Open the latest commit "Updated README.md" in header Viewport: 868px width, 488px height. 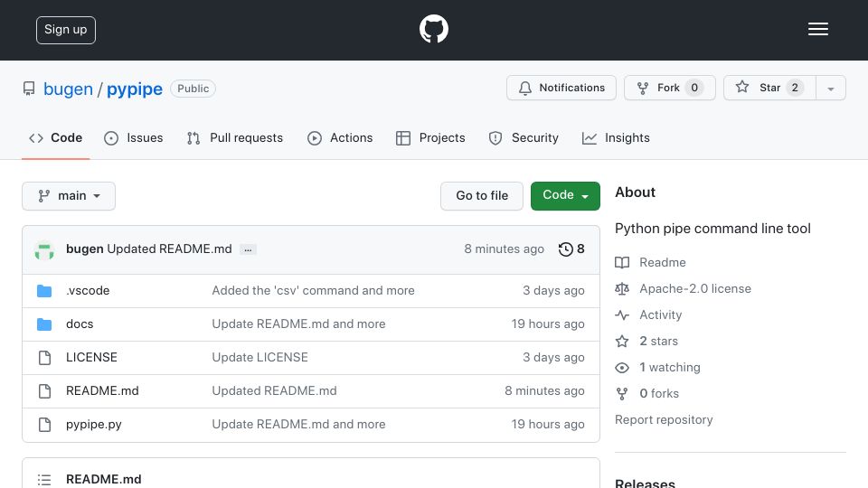click(x=169, y=249)
